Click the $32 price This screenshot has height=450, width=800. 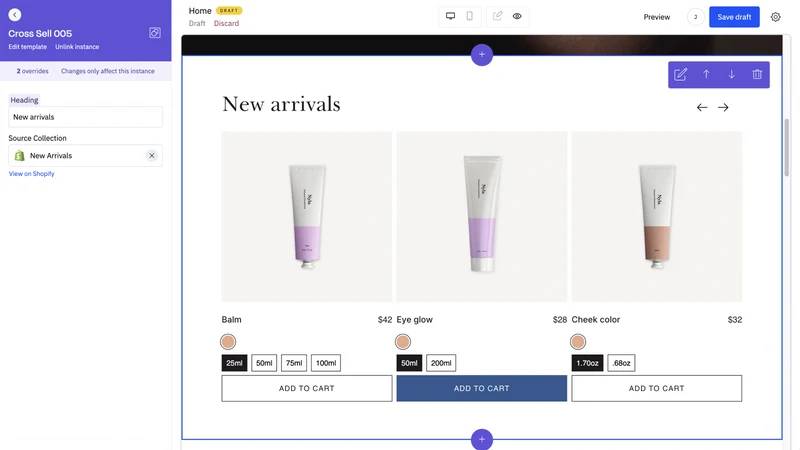pyautogui.click(x=735, y=319)
